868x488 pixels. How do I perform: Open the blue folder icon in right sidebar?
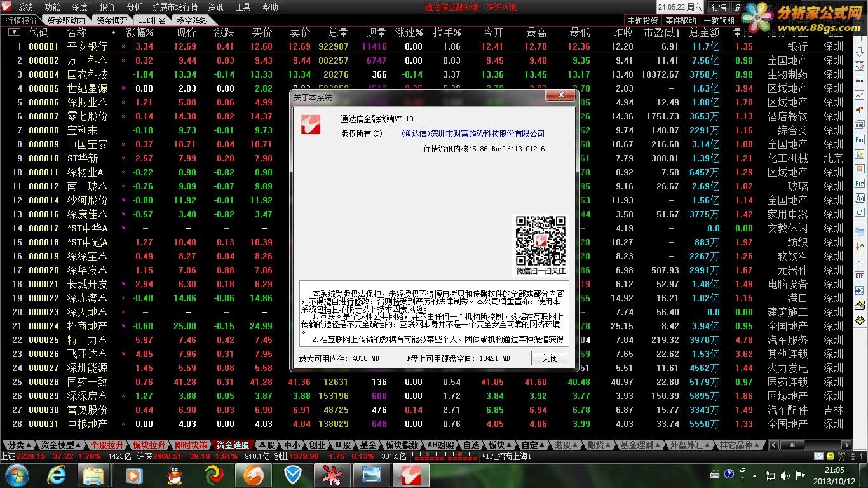pos(860,232)
